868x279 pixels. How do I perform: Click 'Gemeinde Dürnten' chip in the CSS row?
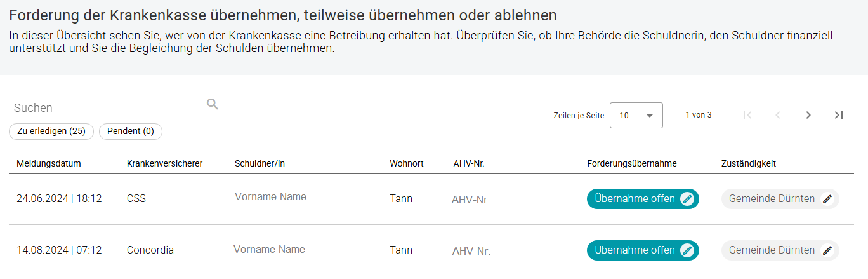772,199
